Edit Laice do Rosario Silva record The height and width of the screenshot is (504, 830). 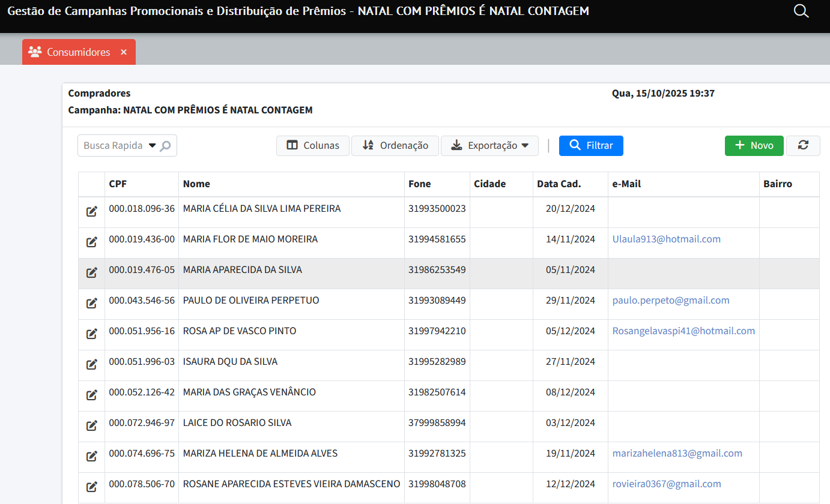[x=92, y=425]
